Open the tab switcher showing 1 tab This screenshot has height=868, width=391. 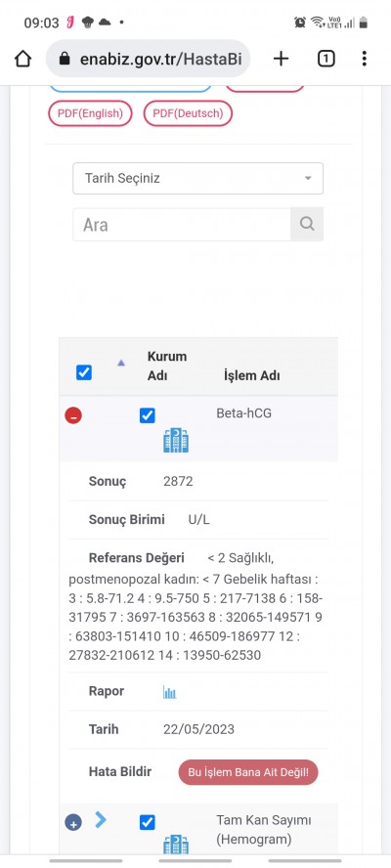(326, 59)
